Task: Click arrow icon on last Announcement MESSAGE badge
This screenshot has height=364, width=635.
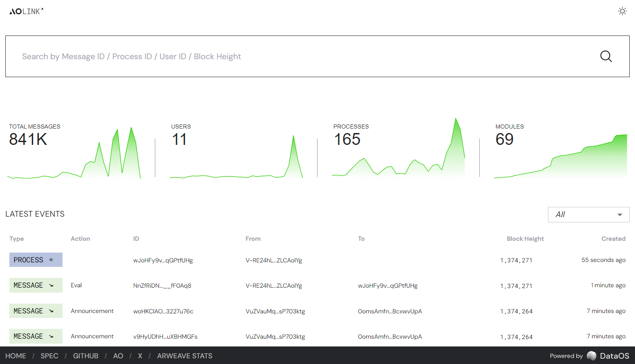Action: [x=51, y=336]
